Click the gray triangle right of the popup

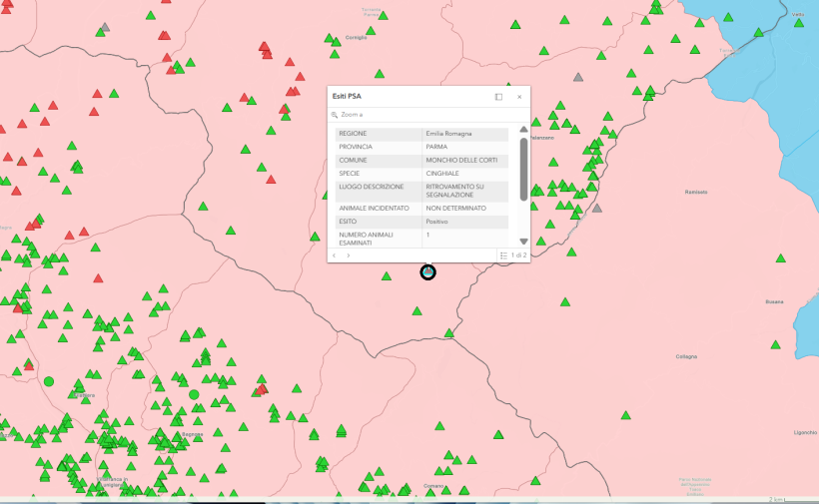tap(596, 209)
